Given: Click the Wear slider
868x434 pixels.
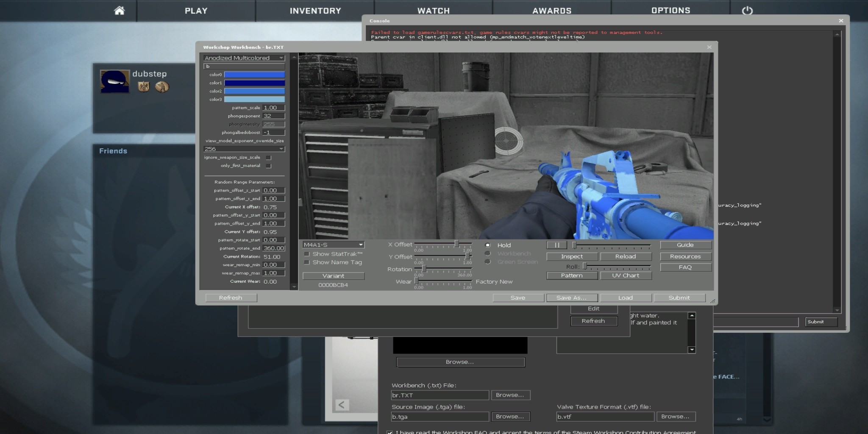Looking at the screenshot, I should coord(443,281).
